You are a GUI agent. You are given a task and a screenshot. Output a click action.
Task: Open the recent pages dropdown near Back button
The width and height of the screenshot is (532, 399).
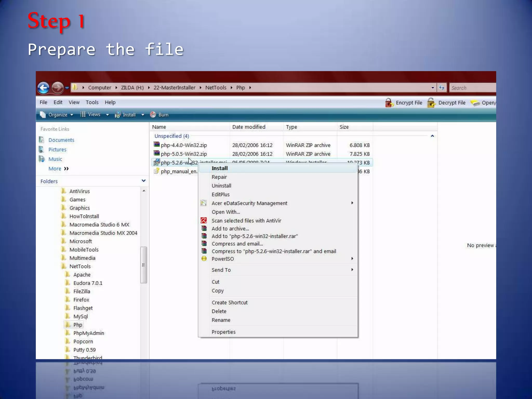(x=67, y=88)
